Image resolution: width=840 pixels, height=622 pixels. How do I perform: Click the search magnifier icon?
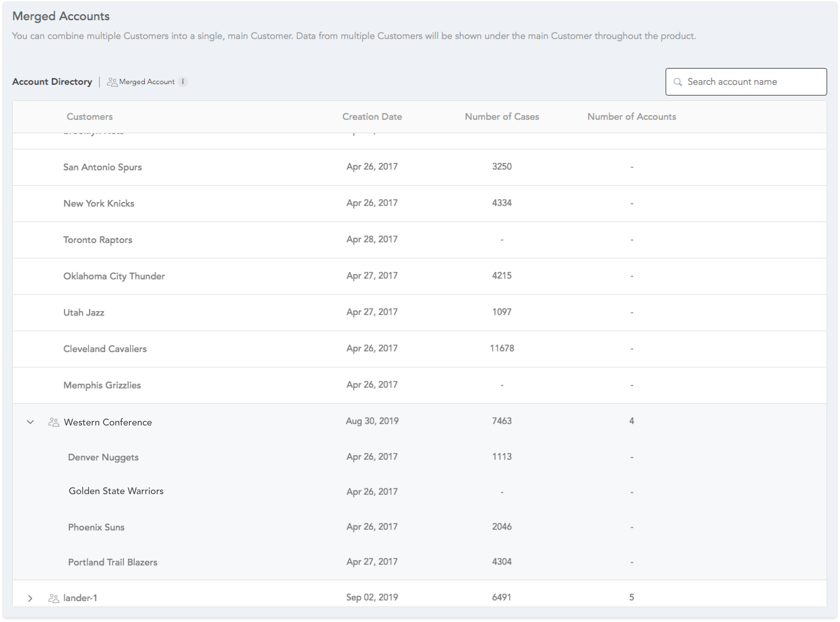click(677, 82)
